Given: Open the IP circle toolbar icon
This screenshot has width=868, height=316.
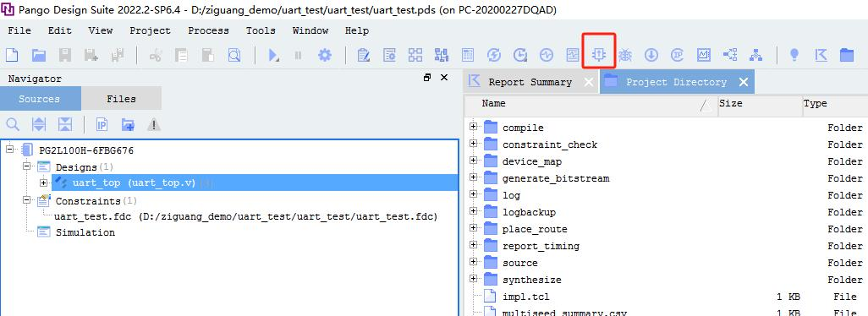Looking at the screenshot, I should 677,55.
